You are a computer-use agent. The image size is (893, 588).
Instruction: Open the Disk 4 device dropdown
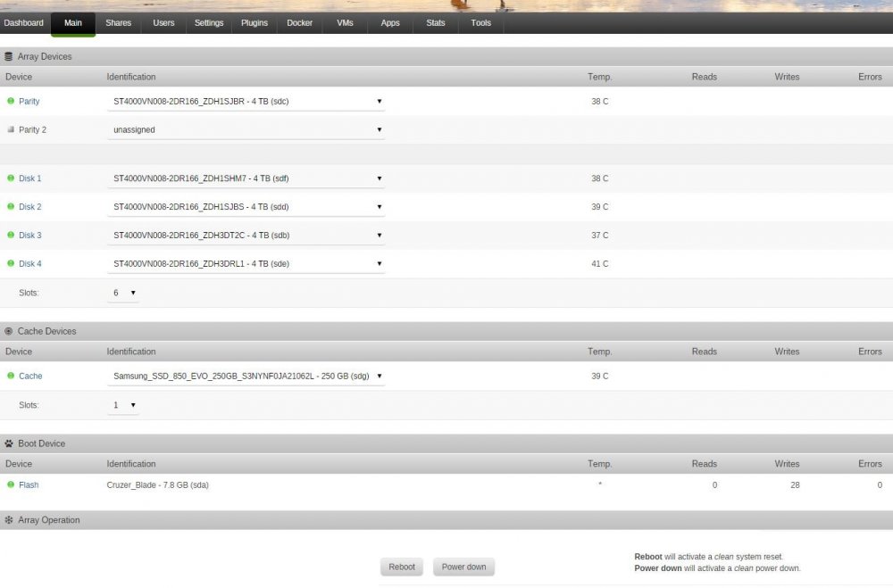(x=246, y=263)
